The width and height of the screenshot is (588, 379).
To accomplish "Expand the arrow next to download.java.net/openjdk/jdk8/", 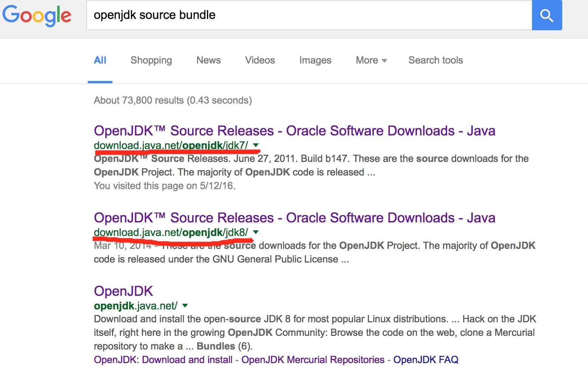I will coord(256,232).
